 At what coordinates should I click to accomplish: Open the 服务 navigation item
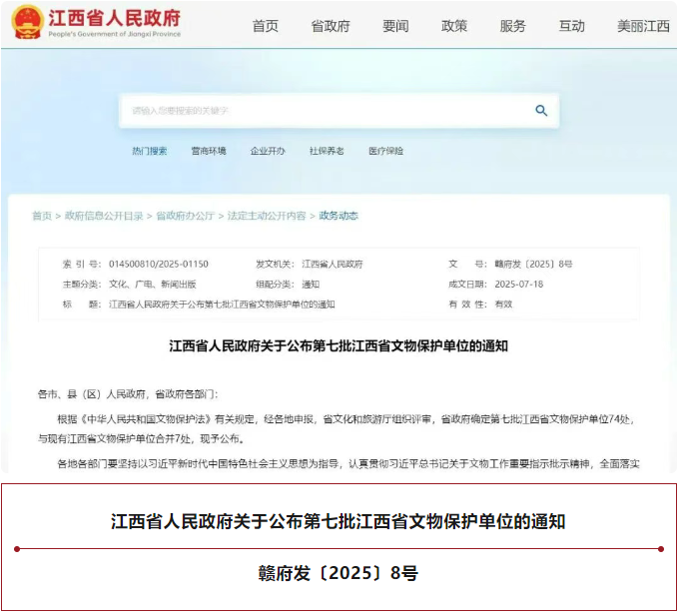click(513, 26)
